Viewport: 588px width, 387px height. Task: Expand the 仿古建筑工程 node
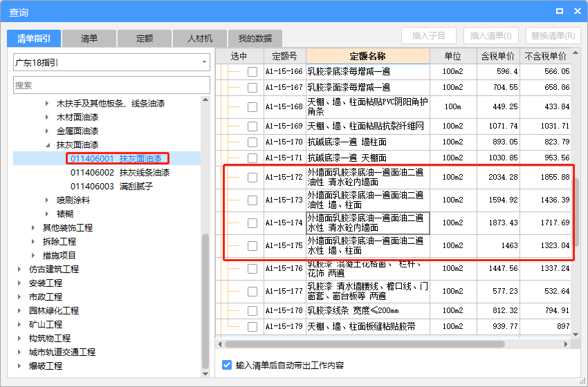(19, 269)
